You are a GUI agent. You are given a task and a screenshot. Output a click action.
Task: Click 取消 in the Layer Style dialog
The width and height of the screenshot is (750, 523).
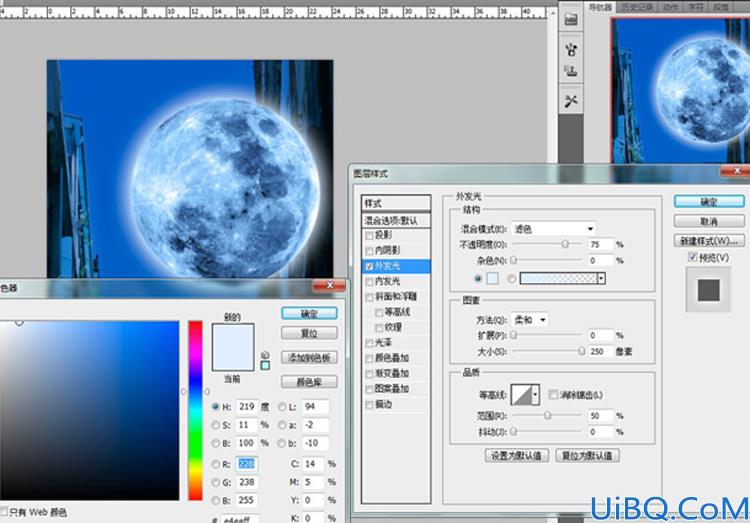coord(709,222)
